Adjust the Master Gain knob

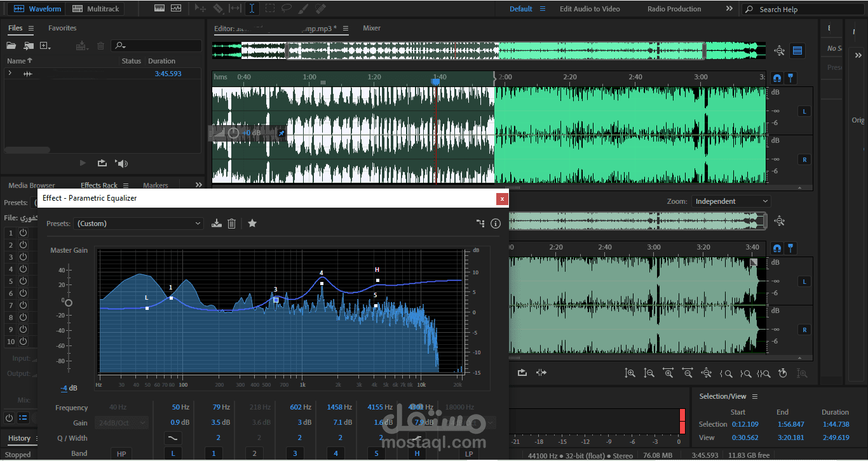67,303
